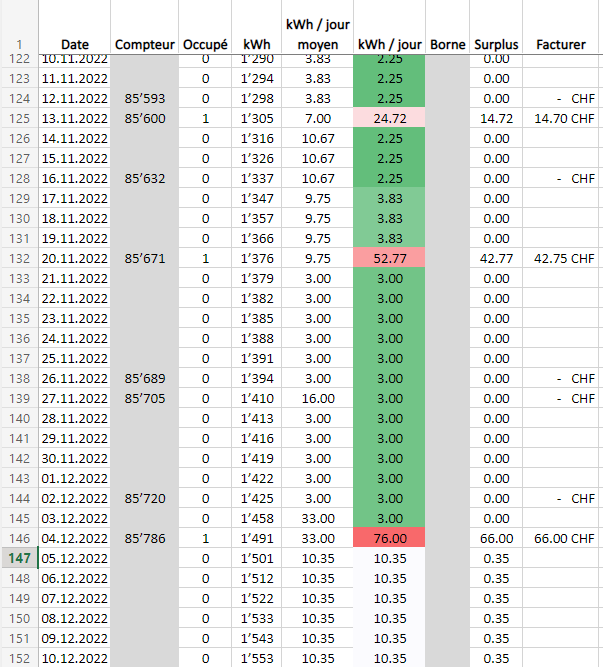Viewport: 603px width, 667px height.
Task: Select row header 125
Action: click(x=19, y=118)
